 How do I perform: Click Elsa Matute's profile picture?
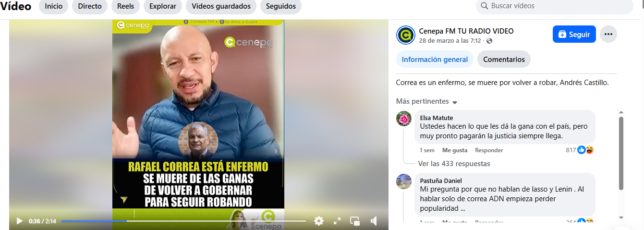pos(404,119)
